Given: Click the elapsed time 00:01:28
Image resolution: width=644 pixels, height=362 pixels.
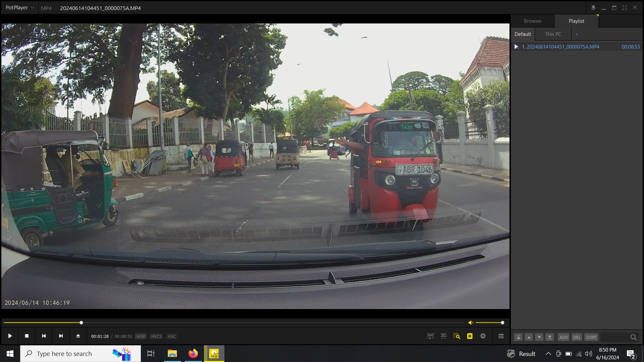Looking at the screenshot, I should pyautogui.click(x=100, y=336).
